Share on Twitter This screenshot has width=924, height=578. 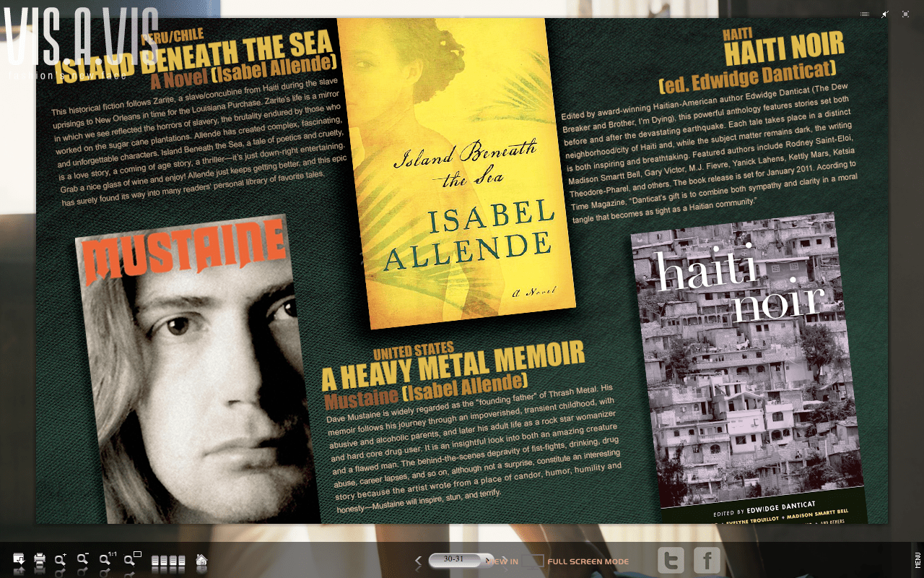coord(671,560)
